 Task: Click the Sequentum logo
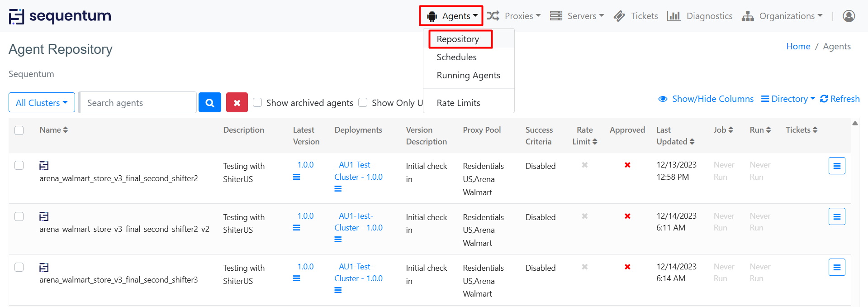pyautogui.click(x=60, y=16)
